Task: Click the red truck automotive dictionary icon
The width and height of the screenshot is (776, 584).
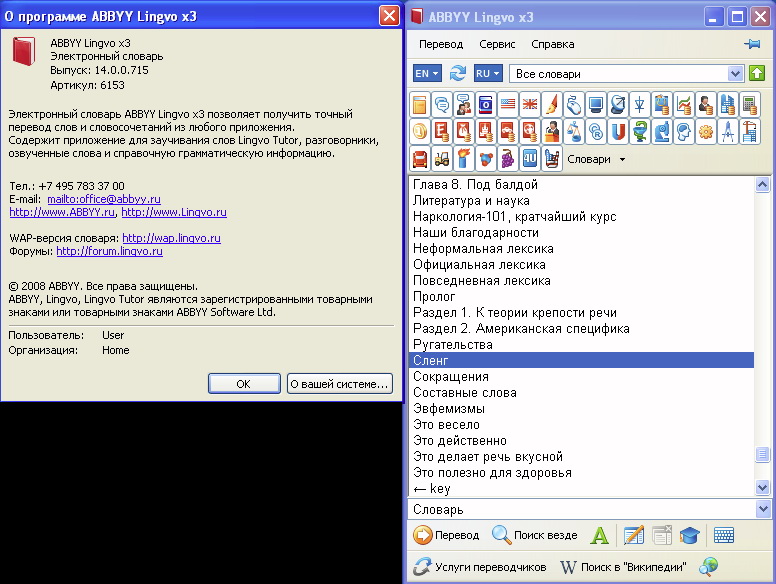Action: (420, 159)
